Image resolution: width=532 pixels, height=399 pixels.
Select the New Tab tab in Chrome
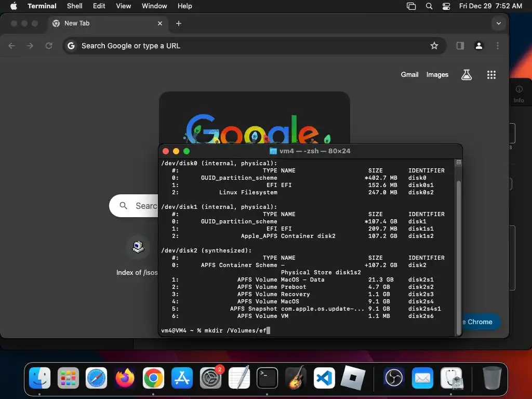107,23
